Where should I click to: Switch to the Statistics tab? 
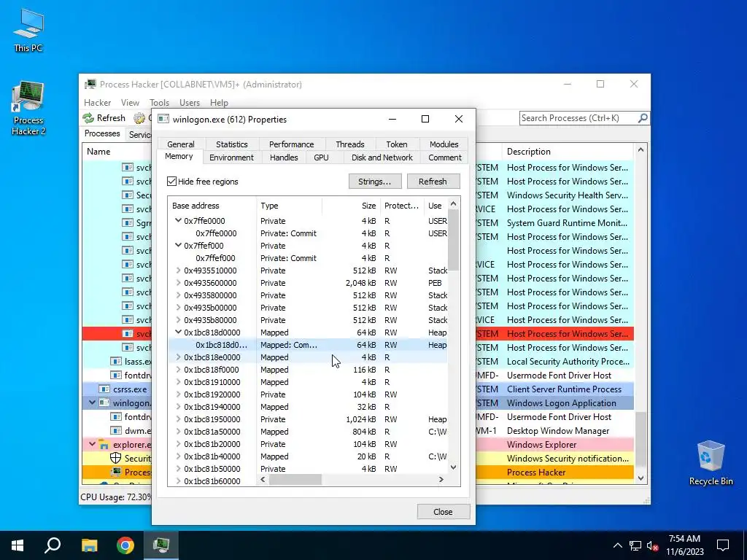[231, 144]
